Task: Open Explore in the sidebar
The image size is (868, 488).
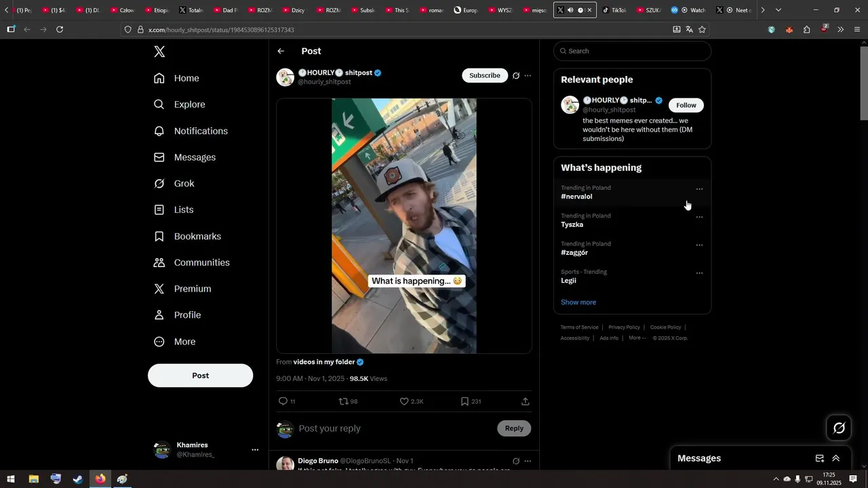Action: 179,104
